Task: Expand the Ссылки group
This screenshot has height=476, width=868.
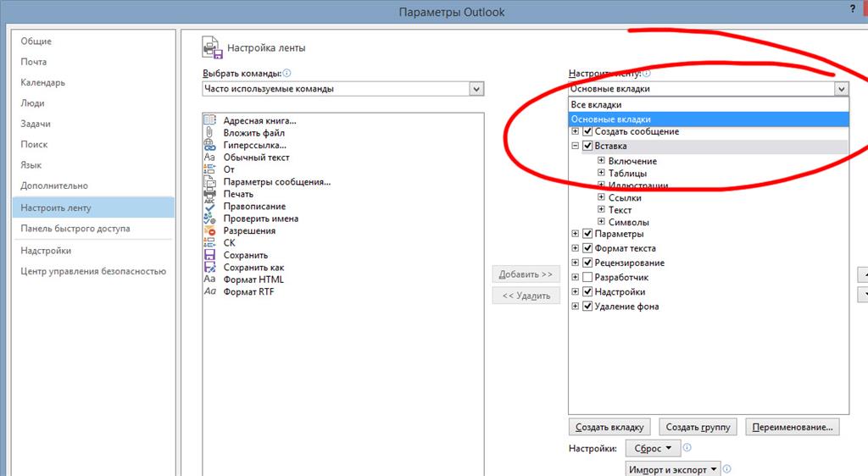Action: coord(601,196)
